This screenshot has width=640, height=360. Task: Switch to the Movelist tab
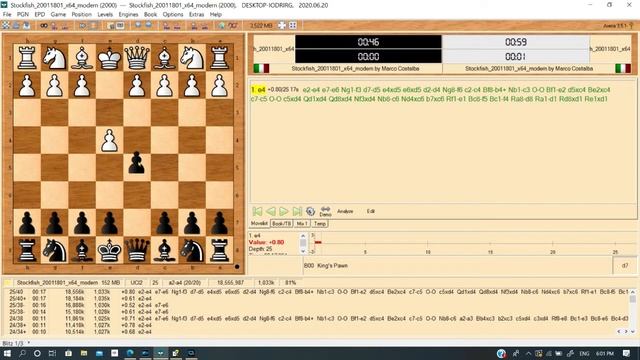pos(259,224)
